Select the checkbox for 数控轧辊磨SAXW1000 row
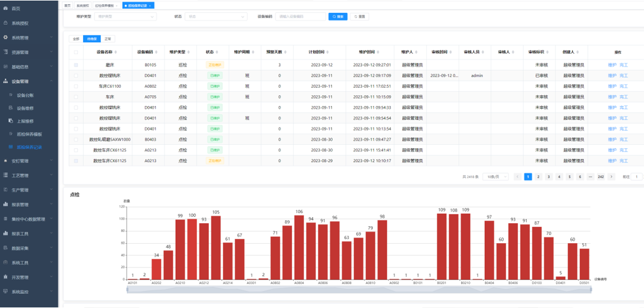644x308 pixels. pos(75,140)
